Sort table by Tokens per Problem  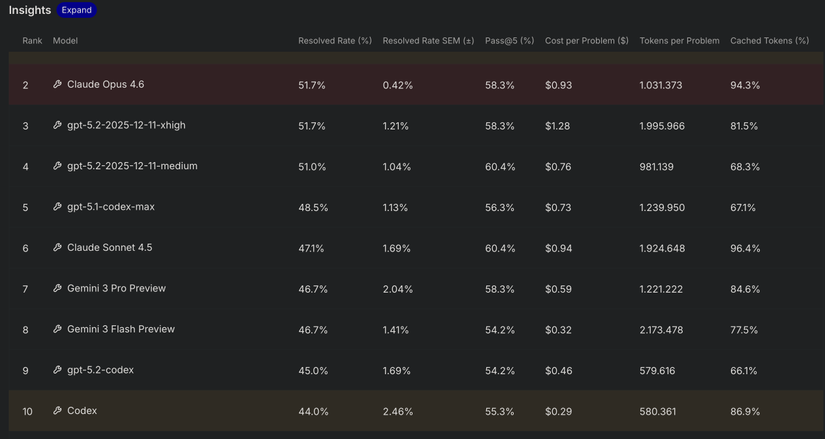(x=679, y=41)
